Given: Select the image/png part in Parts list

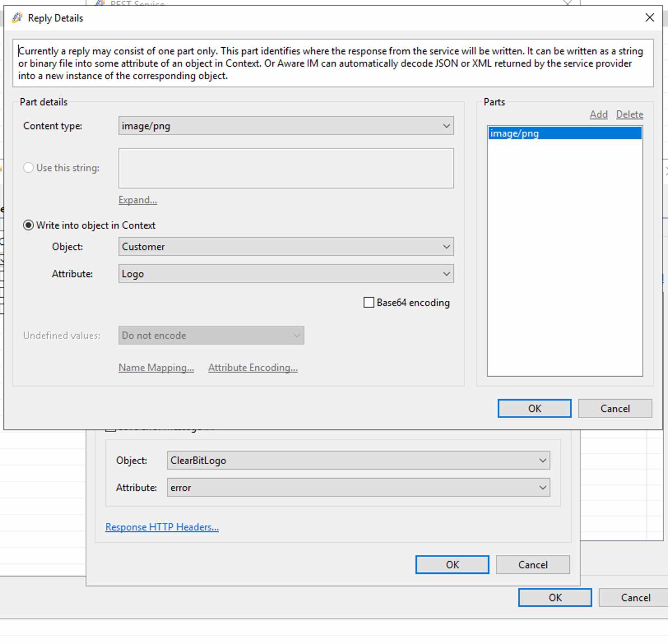Looking at the screenshot, I should [x=565, y=133].
